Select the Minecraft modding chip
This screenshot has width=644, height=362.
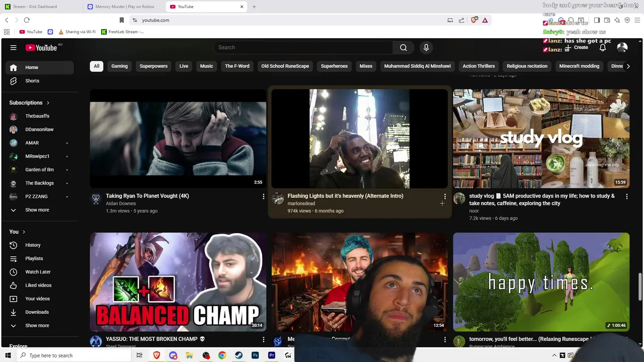(579, 66)
